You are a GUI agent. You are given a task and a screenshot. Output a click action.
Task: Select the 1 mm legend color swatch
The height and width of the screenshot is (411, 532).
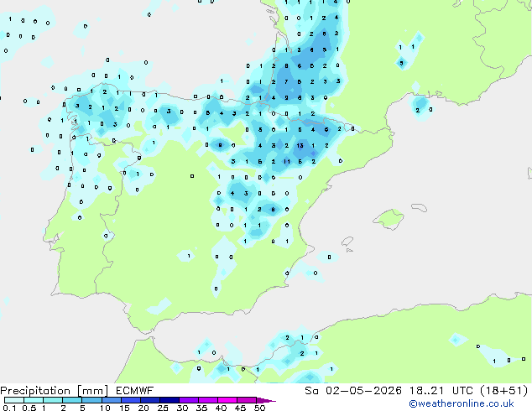pyautogui.click(x=53, y=400)
